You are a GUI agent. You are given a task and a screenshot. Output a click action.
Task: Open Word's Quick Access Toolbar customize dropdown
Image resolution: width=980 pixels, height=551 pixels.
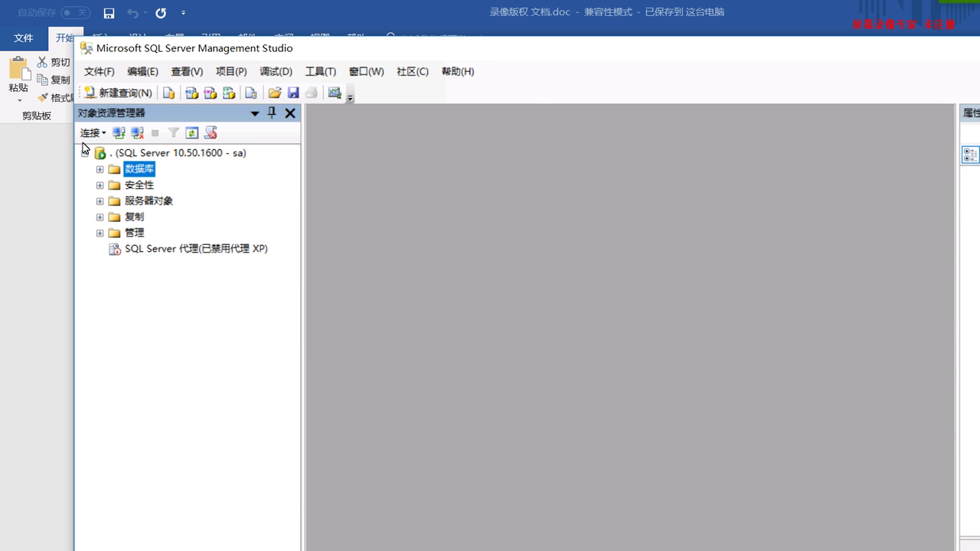point(183,13)
